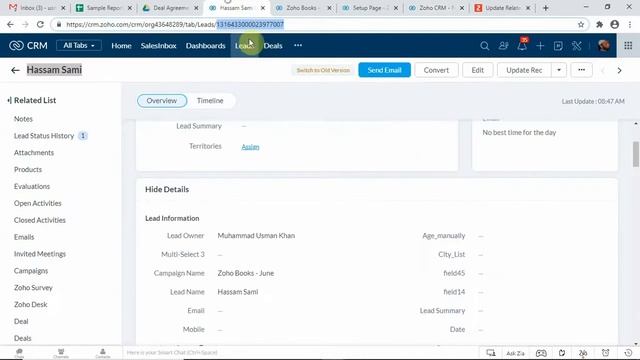Open Campaigns related list
Viewport: 640px width, 360px height.
31,271
